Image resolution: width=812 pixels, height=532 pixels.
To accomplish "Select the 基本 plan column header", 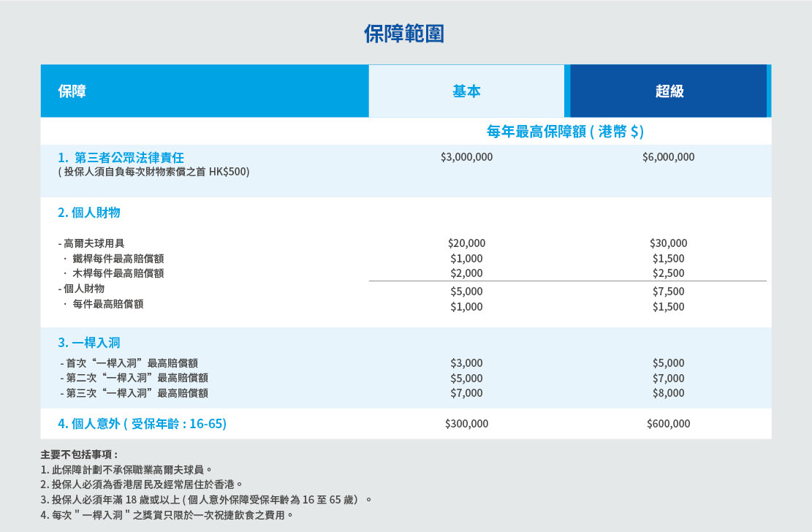I will [466, 91].
